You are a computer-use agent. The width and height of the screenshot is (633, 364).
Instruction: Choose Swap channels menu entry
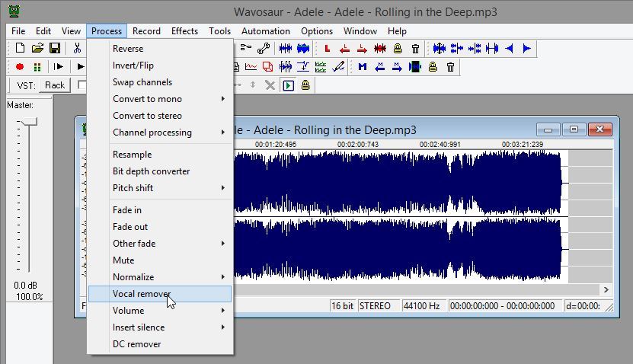pos(160,82)
